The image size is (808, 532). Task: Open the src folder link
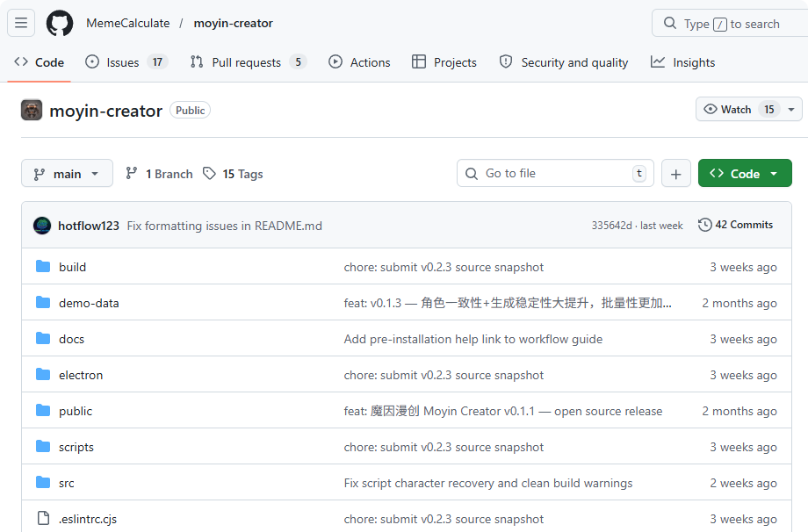pos(66,483)
